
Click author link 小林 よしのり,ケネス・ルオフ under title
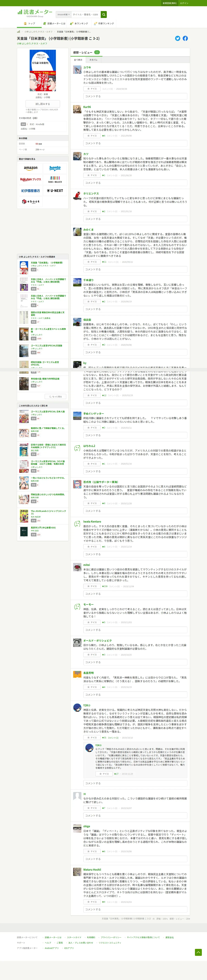32,43
